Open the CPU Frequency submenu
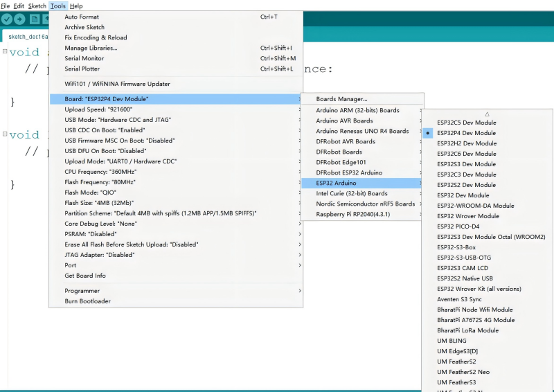554x392 pixels. pyautogui.click(x=97, y=172)
